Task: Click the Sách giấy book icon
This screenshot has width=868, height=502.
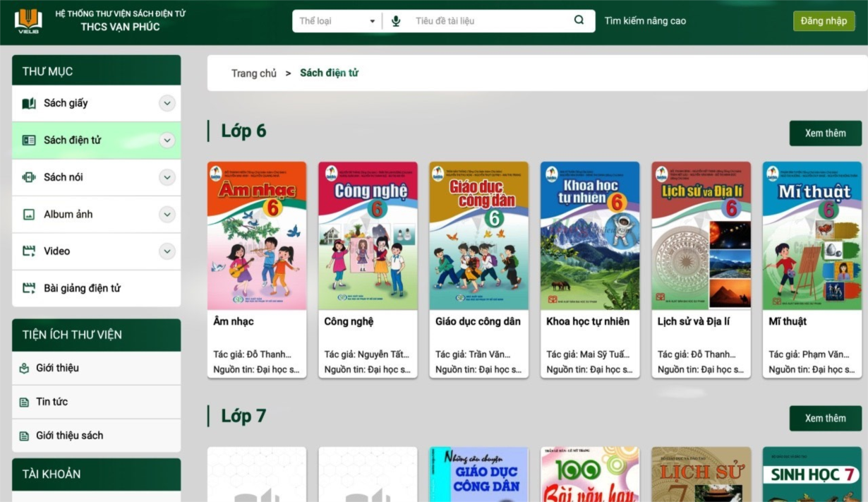Action: pos(29,103)
